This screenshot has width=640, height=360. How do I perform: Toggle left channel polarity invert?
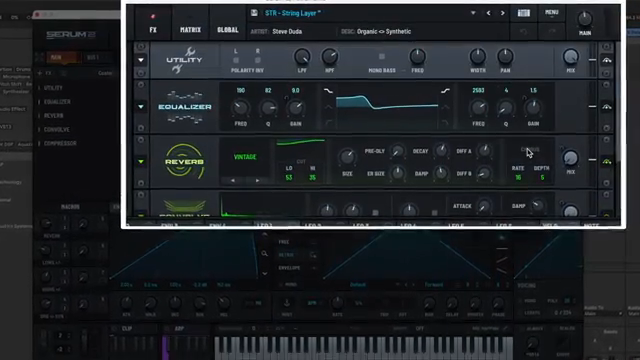click(236, 60)
